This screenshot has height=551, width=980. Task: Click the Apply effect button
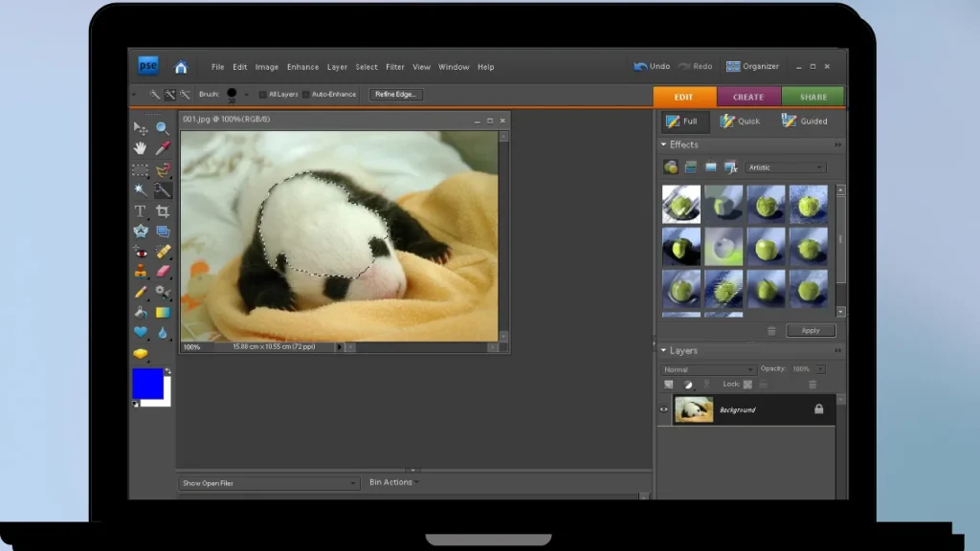[x=811, y=330]
